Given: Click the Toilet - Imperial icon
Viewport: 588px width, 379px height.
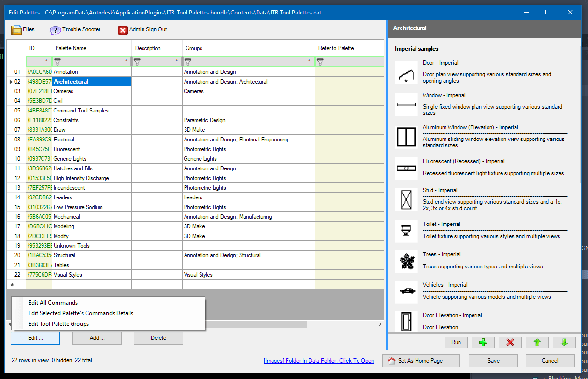Looking at the screenshot, I should click(406, 231).
